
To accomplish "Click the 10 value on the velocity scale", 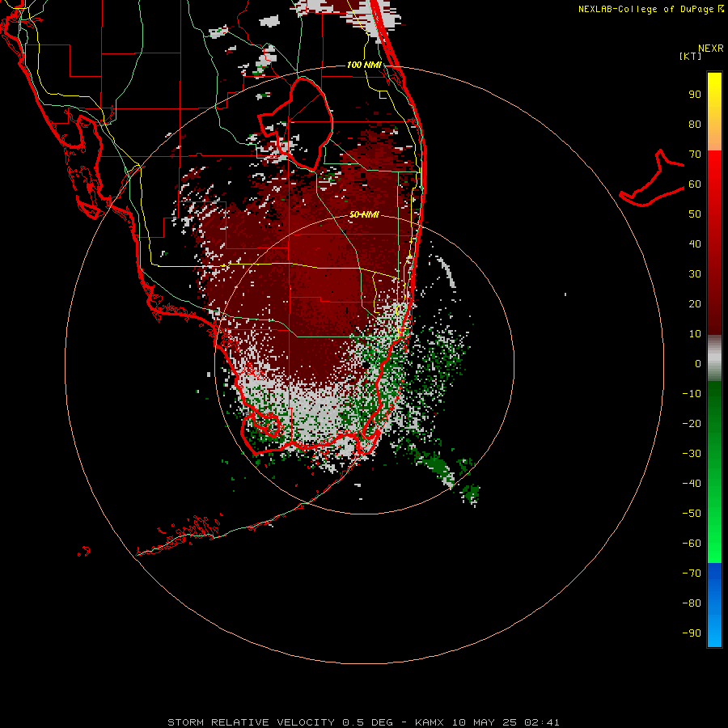I will 695,334.
